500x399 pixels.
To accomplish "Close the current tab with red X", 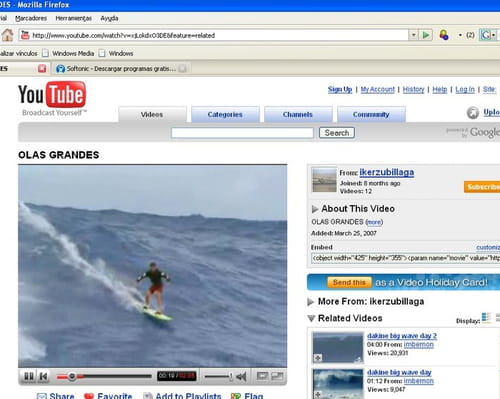I will coord(42,69).
